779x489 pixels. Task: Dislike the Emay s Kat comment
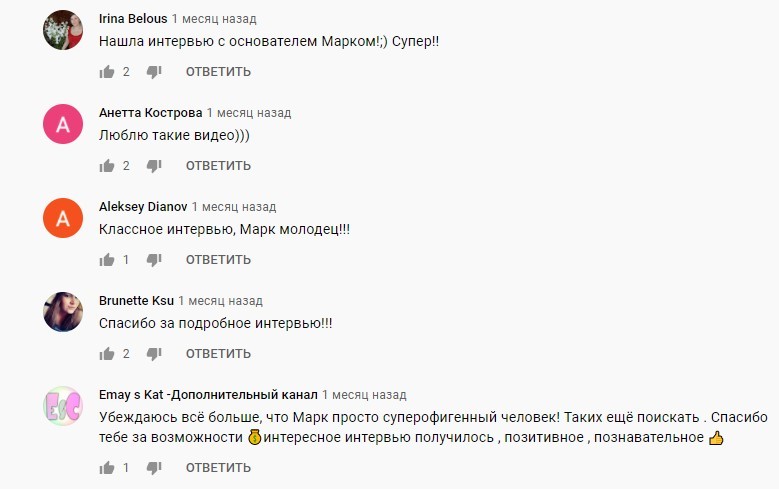(x=154, y=468)
